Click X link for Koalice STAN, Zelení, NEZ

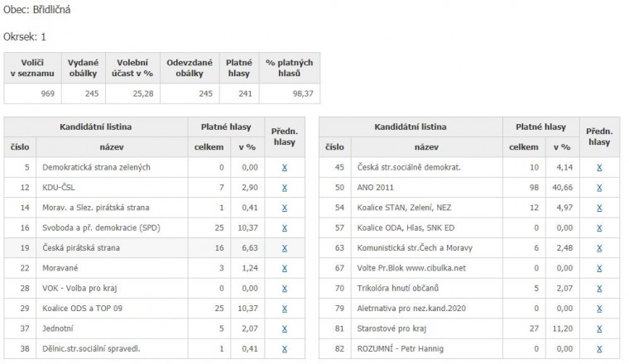599,208
